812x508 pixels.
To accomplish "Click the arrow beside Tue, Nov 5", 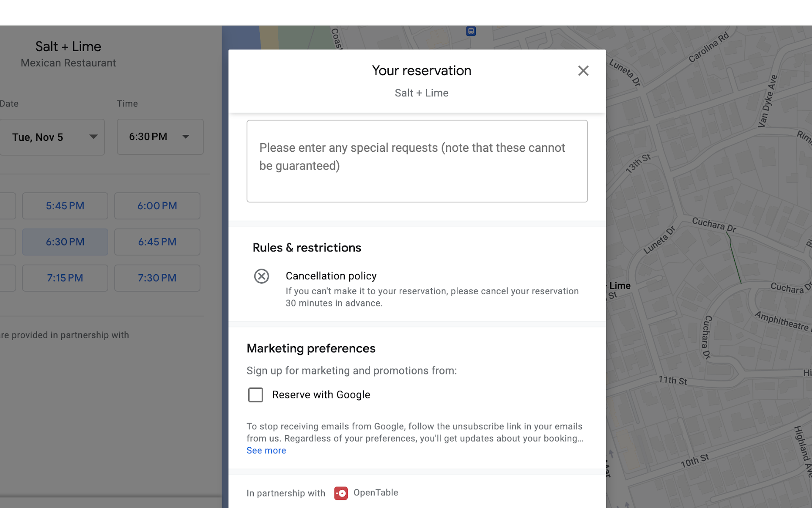I will (x=93, y=137).
